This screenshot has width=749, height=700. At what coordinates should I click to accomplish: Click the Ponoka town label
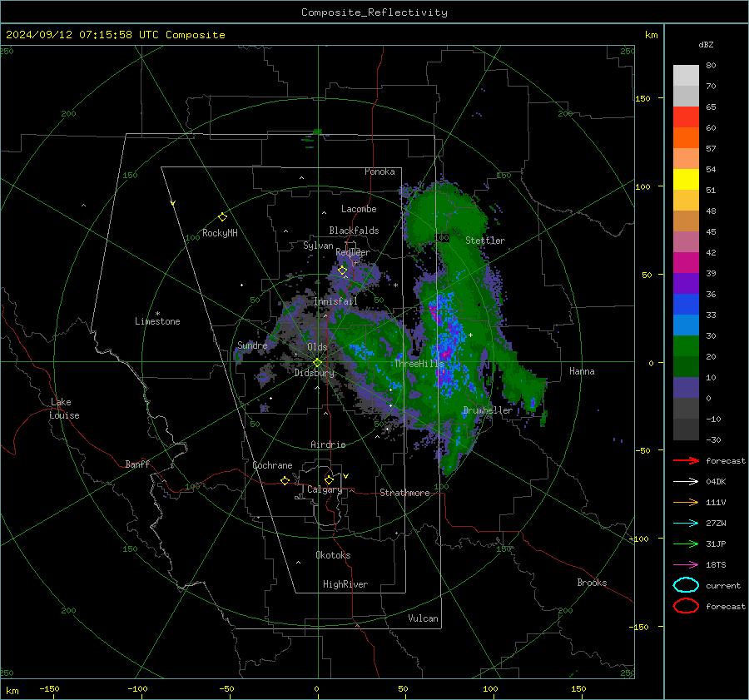pos(379,171)
